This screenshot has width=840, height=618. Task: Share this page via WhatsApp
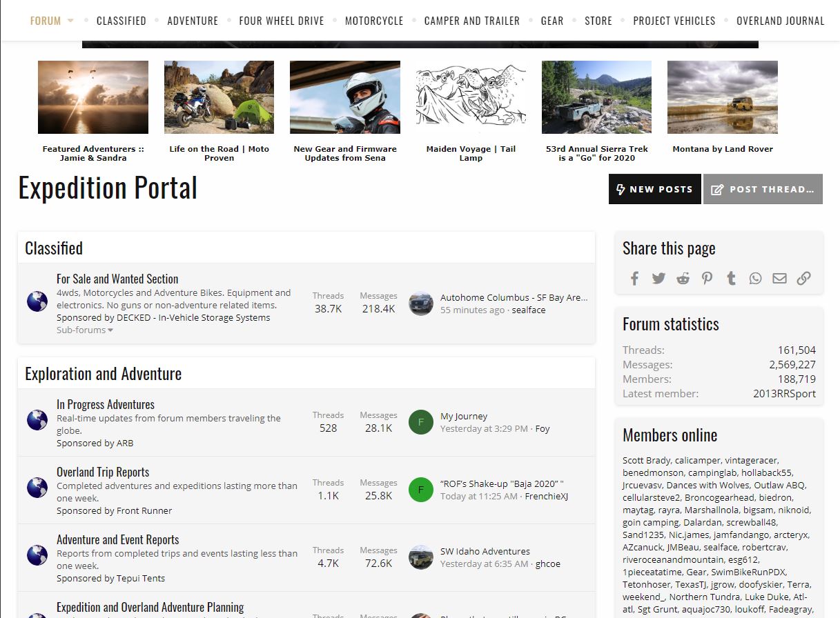pyautogui.click(x=755, y=278)
